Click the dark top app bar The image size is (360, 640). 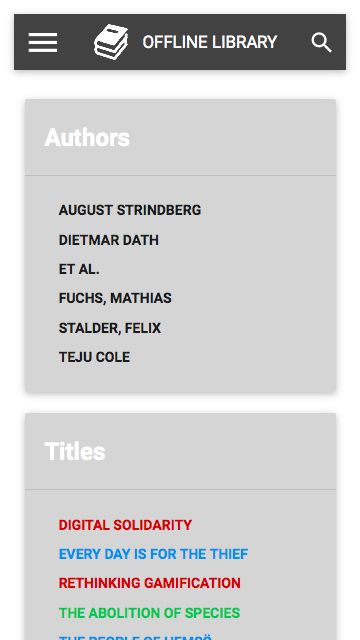(180, 42)
